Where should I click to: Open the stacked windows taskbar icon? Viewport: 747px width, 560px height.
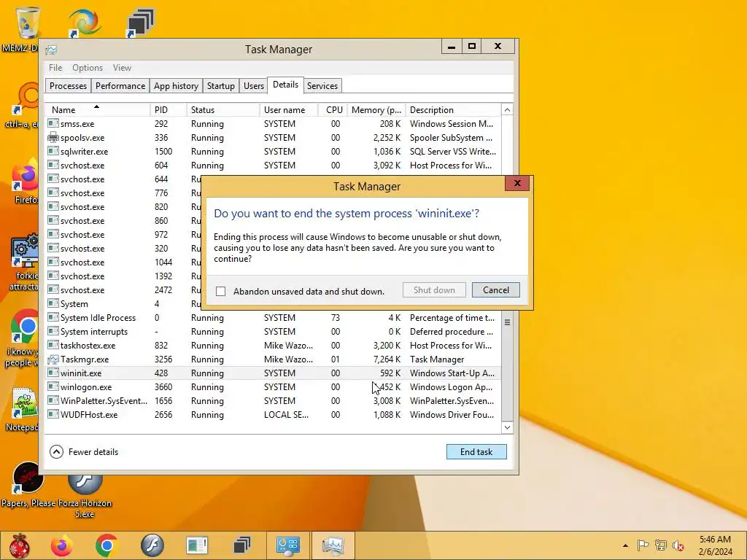[x=242, y=545]
